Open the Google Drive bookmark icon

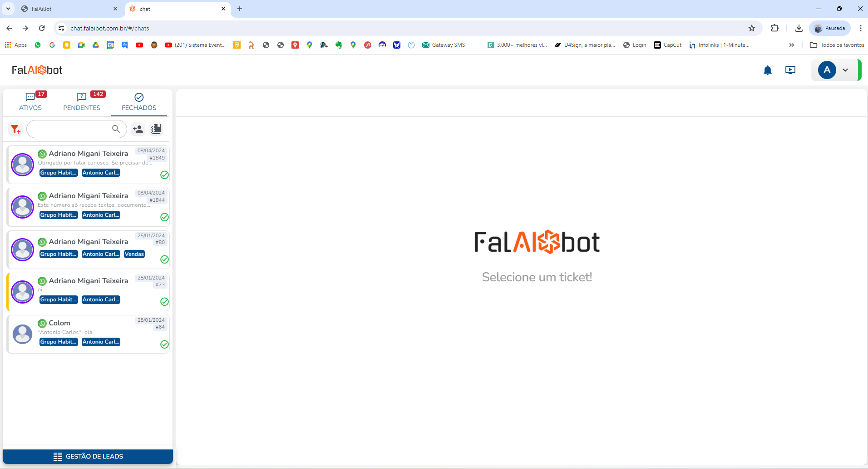pyautogui.click(x=96, y=45)
